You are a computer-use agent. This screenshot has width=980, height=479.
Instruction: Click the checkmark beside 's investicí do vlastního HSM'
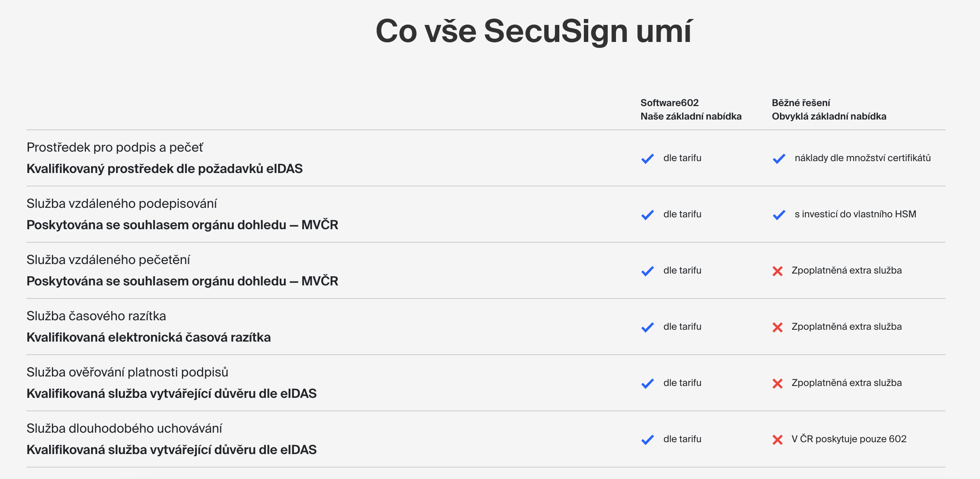[x=779, y=215]
